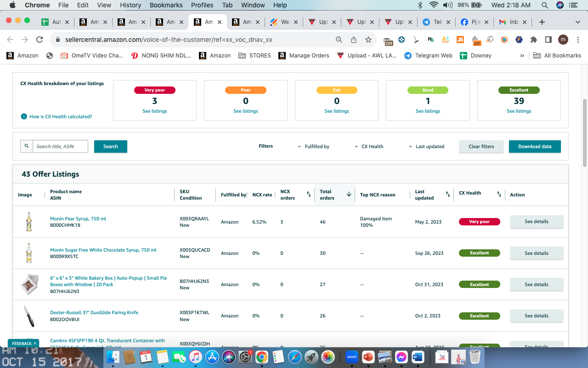Click the Wi-Fi icon in the menu bar
The image size is (588, 368).
point(434,5)
